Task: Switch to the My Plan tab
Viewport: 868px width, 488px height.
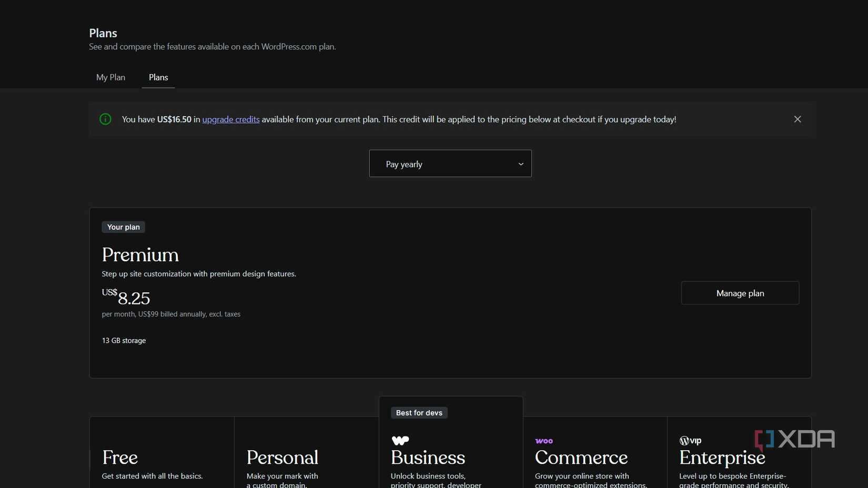Action: tap(110, 77)
